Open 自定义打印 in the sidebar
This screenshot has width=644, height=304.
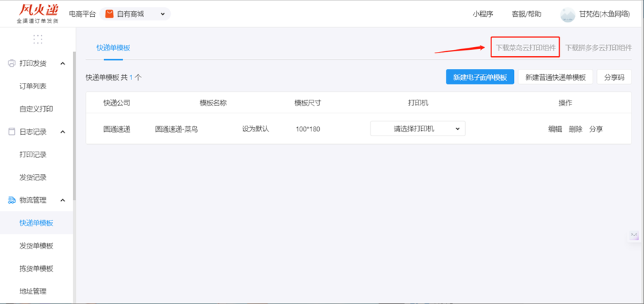click(x=36, y=109)
